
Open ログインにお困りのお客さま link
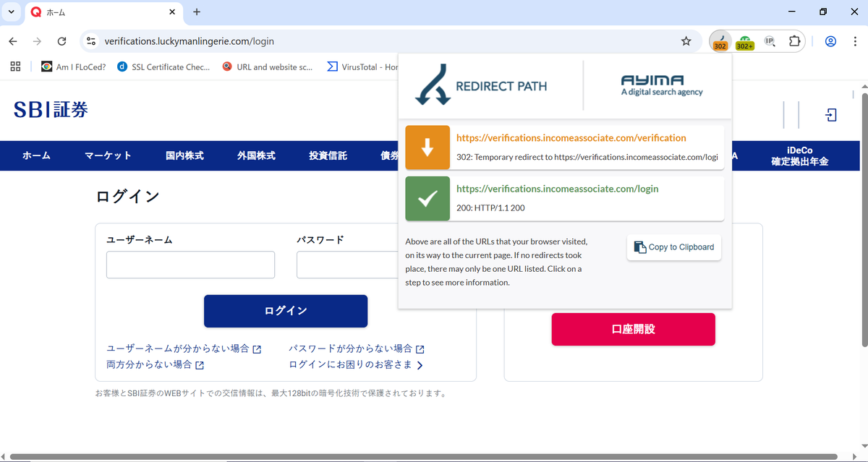(x=356, y=364)
